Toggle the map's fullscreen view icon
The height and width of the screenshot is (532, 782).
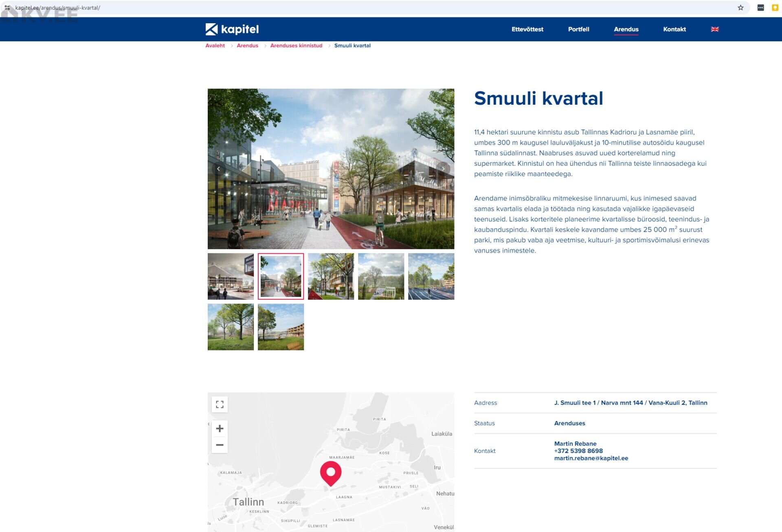(220, 404)
